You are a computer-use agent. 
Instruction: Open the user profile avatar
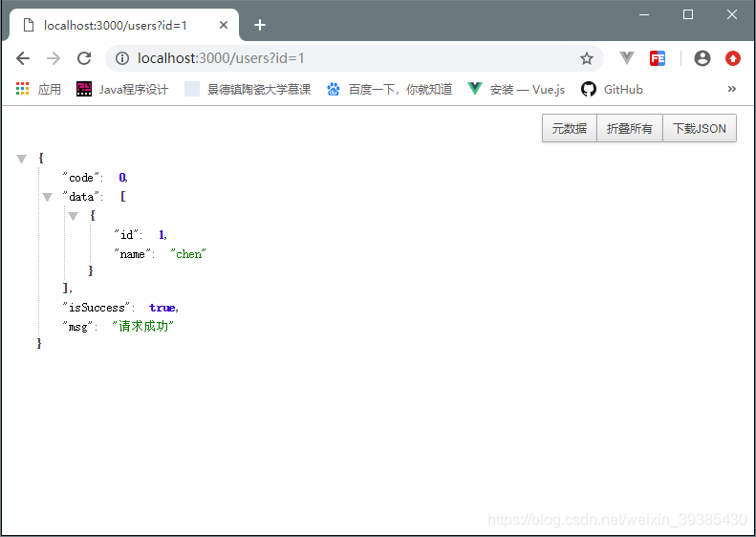(x=702, y=58)
